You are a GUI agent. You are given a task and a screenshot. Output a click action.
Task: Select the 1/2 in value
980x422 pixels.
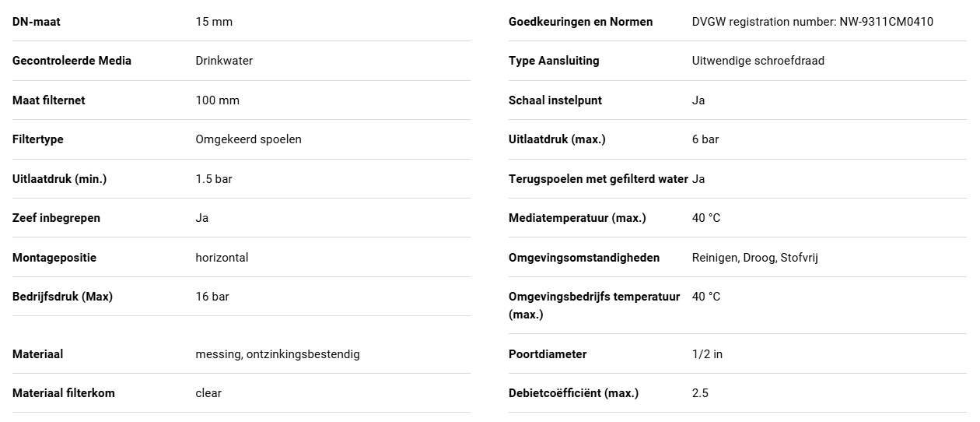click(707, 354)
